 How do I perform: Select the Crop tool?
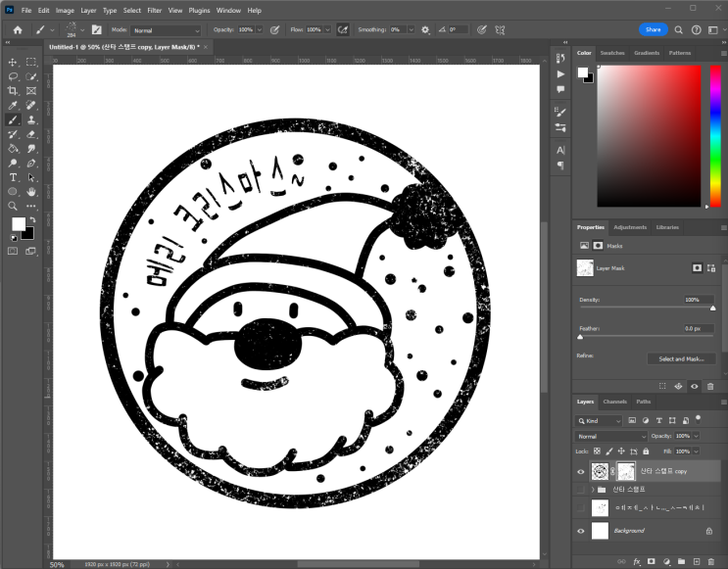(13, 90)
